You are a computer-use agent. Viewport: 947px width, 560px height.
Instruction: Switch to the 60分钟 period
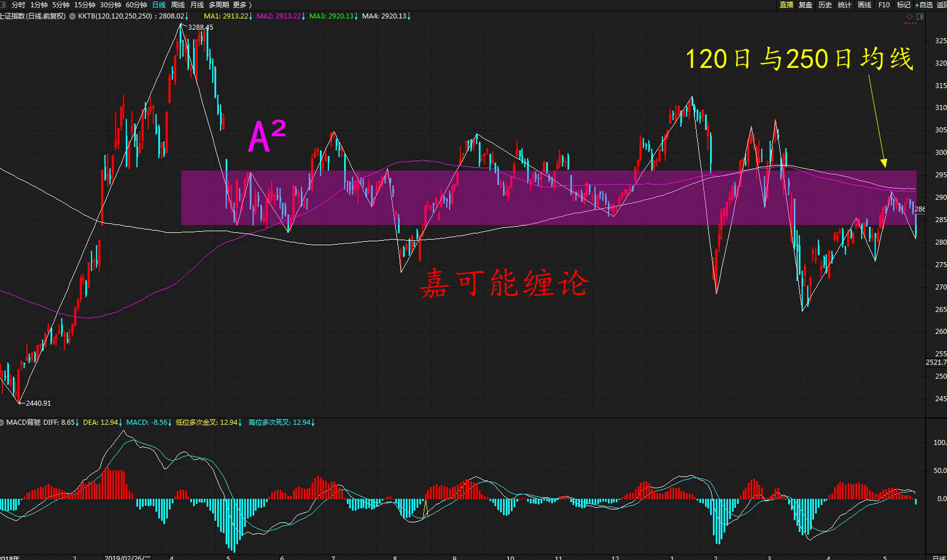(x=136, y=4)
